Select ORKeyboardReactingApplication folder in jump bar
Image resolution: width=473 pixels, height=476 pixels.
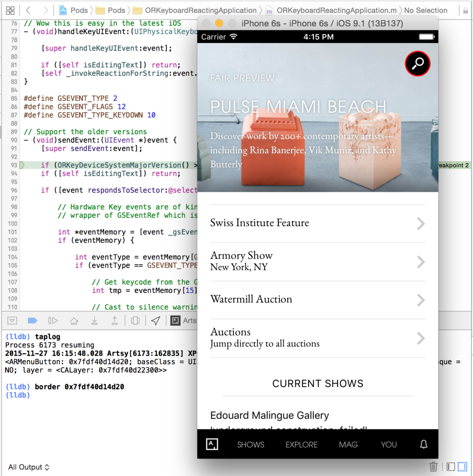coord(195,11)
